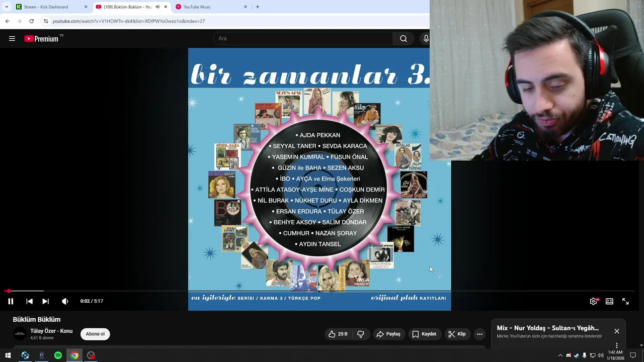Open the taskbar clock showing 1:42 AM

pos(615,355)
